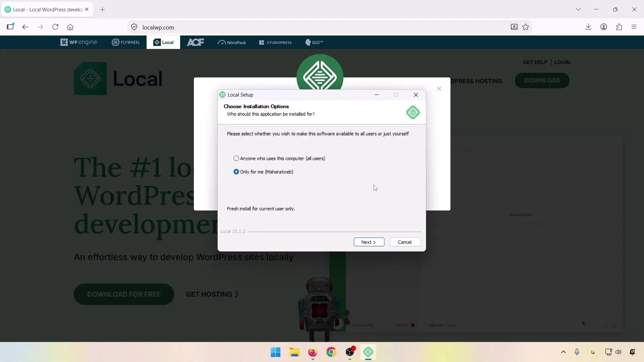Open the browser home page

[x=70, y=27]
